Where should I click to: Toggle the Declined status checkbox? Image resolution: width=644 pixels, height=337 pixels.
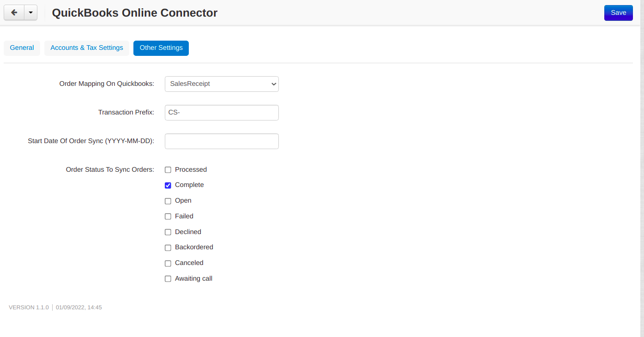(168, 232)
